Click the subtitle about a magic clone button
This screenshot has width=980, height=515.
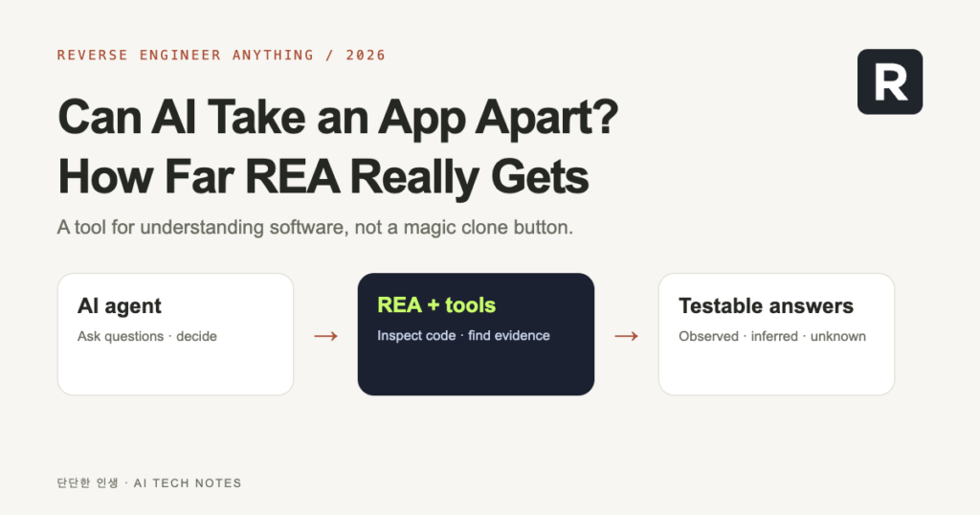(315, 227)
